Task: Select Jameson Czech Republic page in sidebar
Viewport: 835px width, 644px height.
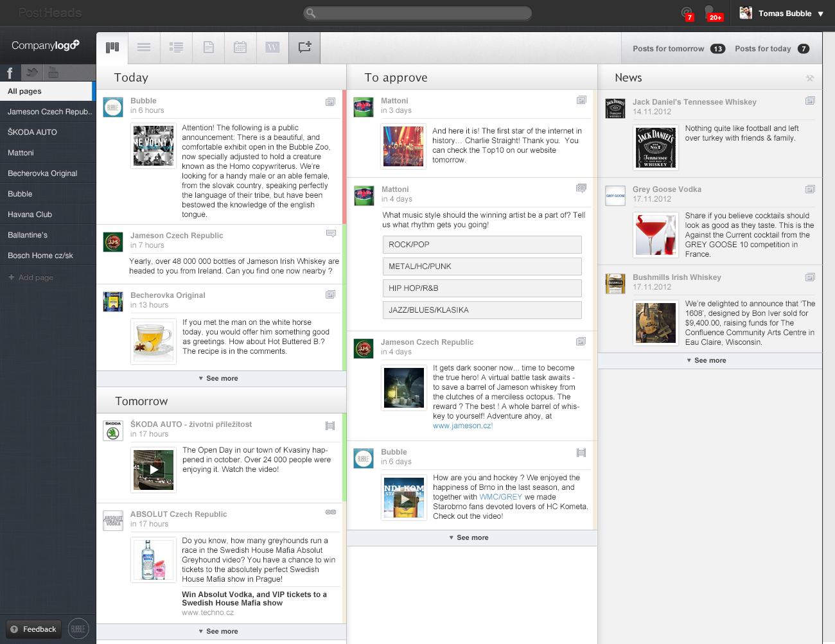Action: click(x=48, y=112)
